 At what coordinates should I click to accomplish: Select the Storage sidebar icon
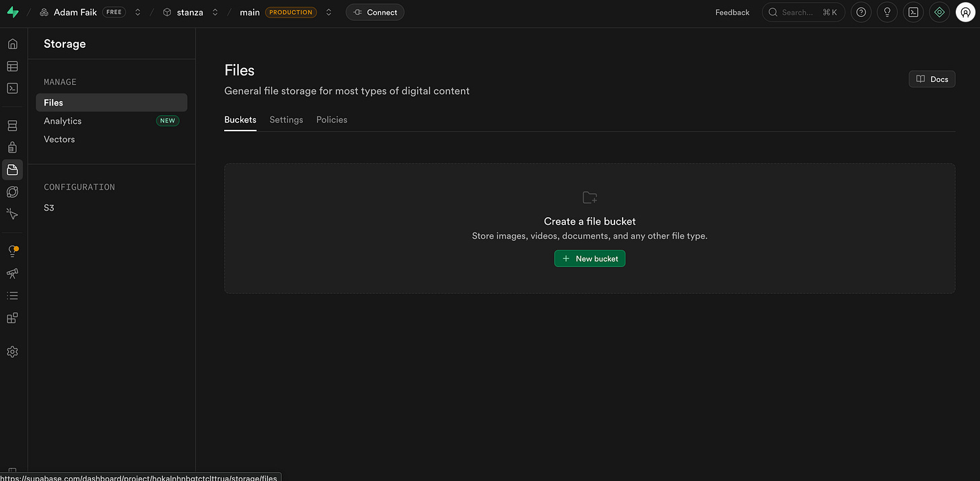[12, 170]
